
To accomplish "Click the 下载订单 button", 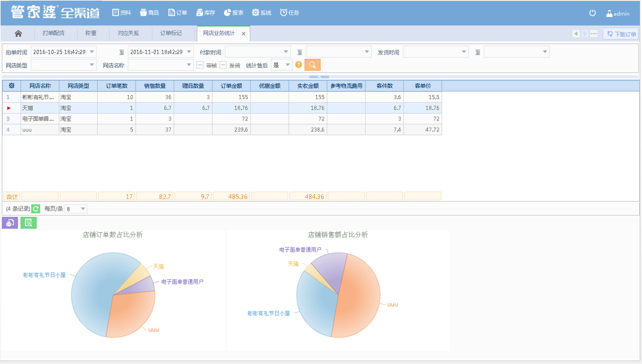I will coord(622,34).
